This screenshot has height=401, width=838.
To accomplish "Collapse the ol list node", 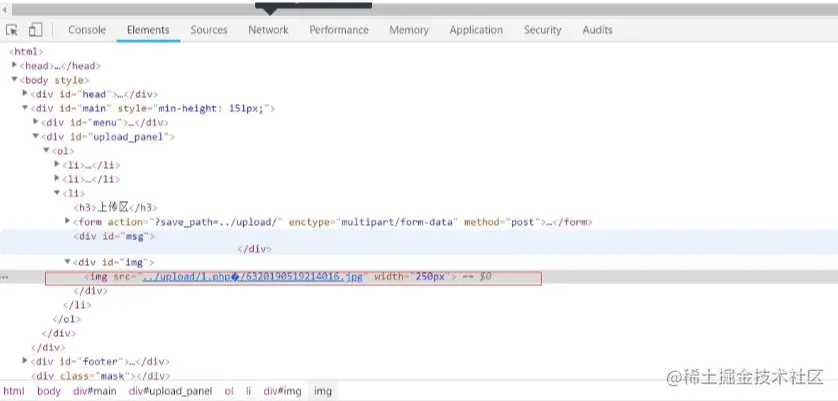I will [x=46, y=150].
